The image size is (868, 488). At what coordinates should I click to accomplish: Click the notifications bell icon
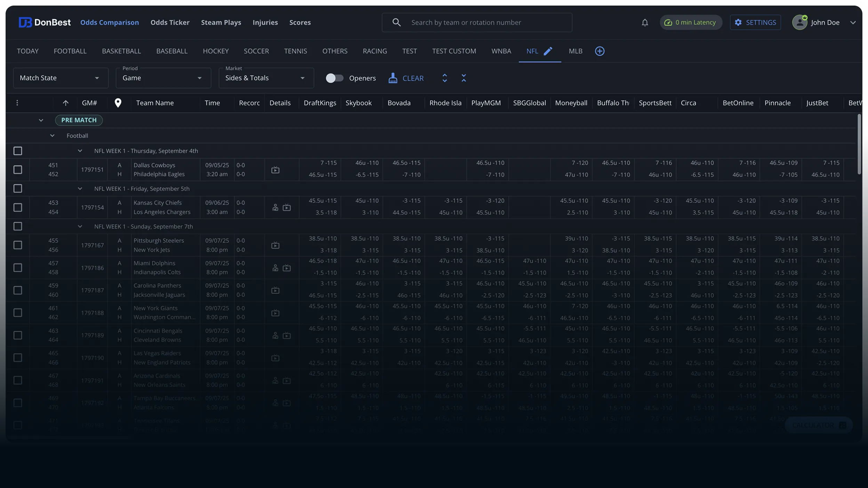(x=645, y=23)
